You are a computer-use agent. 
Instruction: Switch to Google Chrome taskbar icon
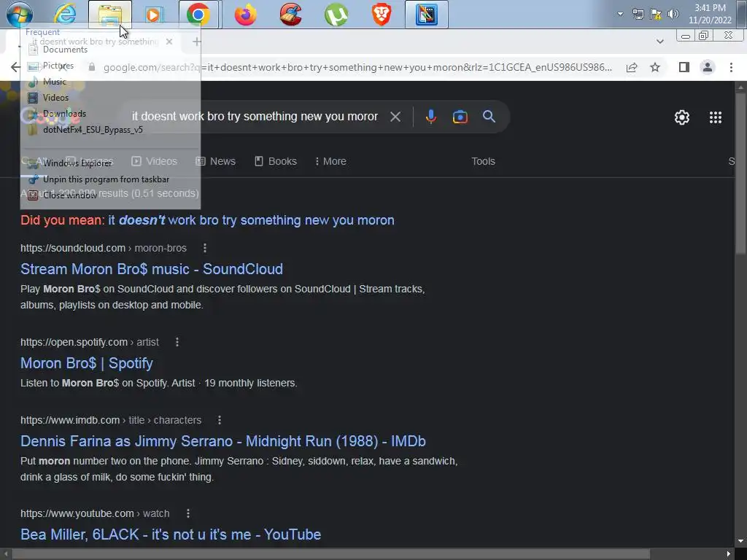click(x=198, y=15)
